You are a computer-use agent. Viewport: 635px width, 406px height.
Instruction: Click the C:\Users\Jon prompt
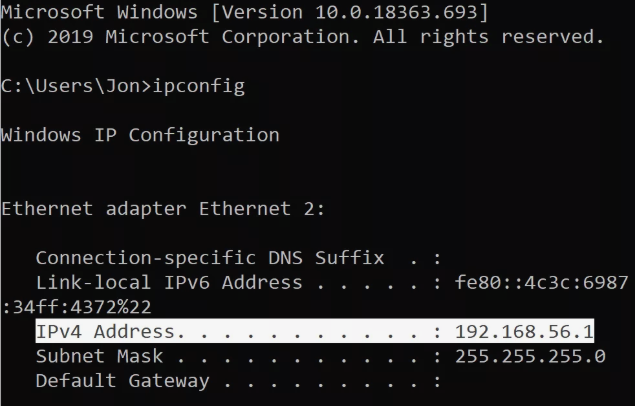click(x=76, y=86)
